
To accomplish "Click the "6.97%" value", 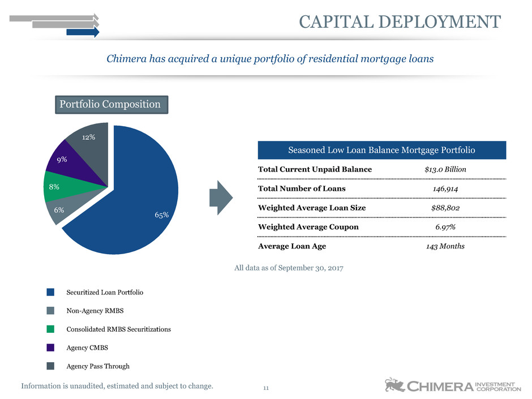I will pyautogui.click(x=445, y=227).
